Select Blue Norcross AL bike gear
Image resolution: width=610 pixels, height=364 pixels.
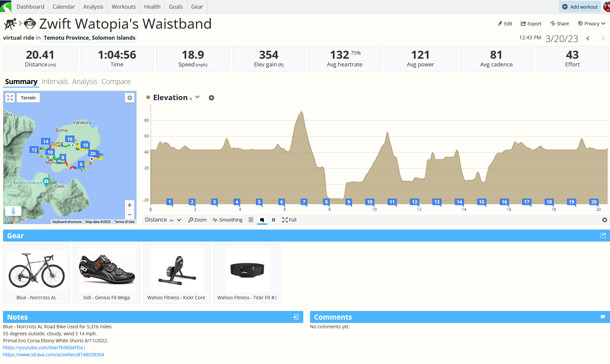36,274
